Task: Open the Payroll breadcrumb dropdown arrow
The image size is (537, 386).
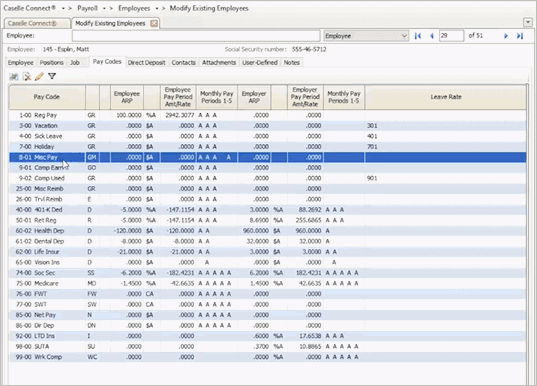Action: (104, 8)
